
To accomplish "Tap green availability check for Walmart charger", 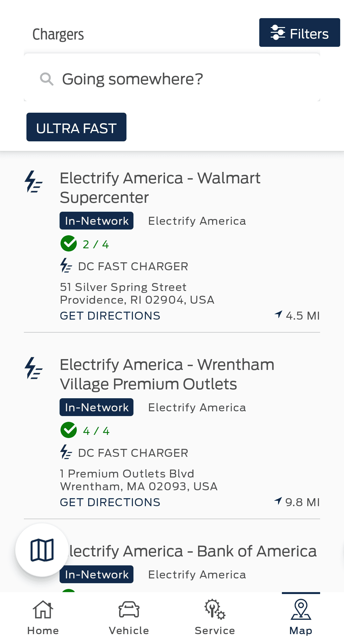I will [x=69, y=244].
